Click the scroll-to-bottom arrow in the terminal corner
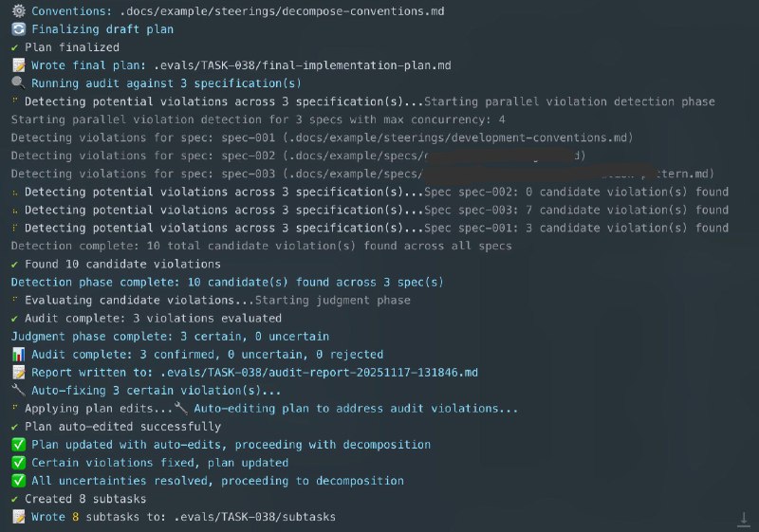The width and height of the screenshot is (759, 532). [743, 517]
